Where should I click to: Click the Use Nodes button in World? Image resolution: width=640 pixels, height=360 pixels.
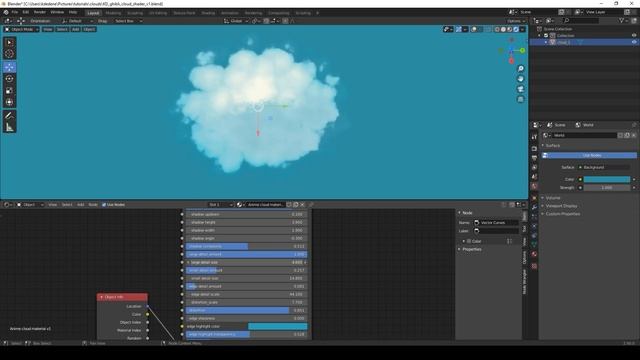point(589,156)
